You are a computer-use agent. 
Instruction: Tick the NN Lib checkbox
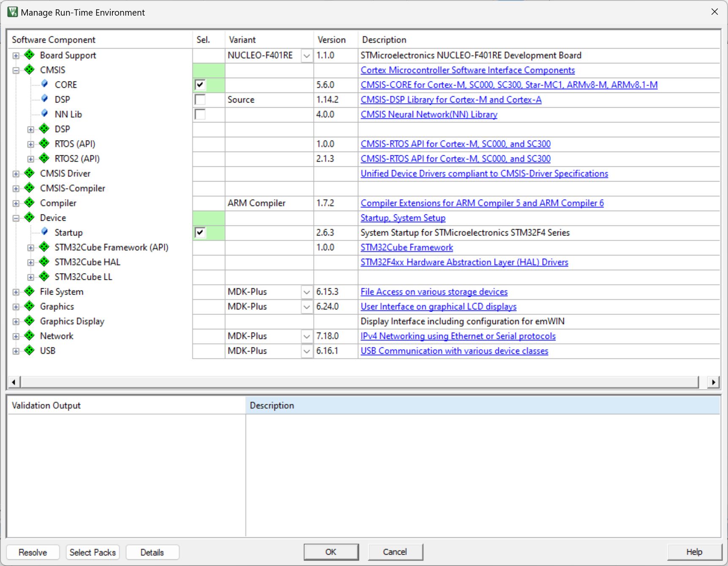click(x=200, y=114)
